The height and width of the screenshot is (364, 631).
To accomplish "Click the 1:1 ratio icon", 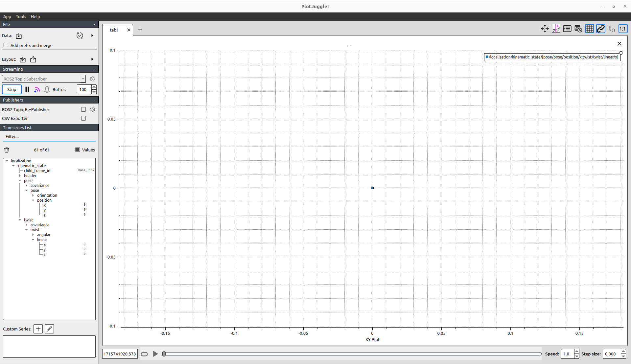I will [x=622, y=29].
